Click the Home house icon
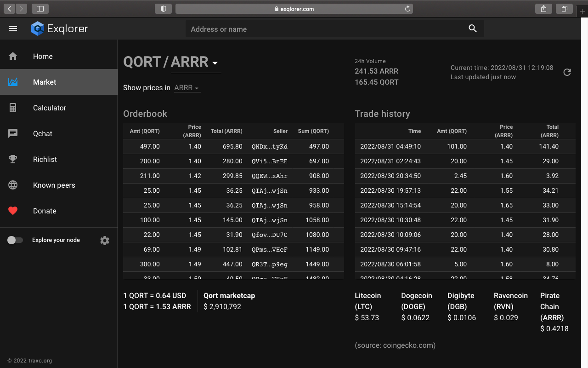This screenshot has height=368, width=588. (x=13, y=56)
